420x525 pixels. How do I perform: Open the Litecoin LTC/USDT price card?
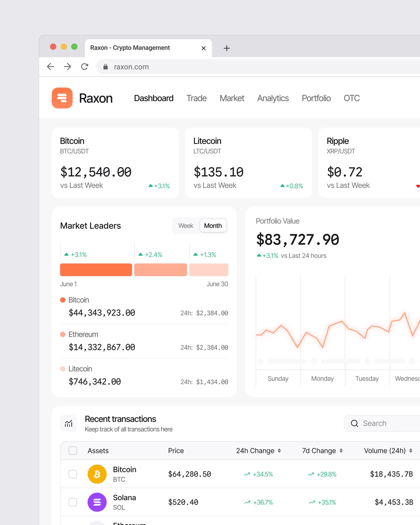(x=248, y=163)
